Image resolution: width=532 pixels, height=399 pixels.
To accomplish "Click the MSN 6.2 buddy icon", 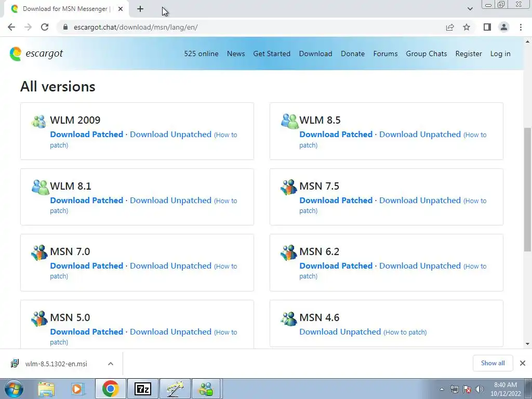I will [x=289, y=252].
